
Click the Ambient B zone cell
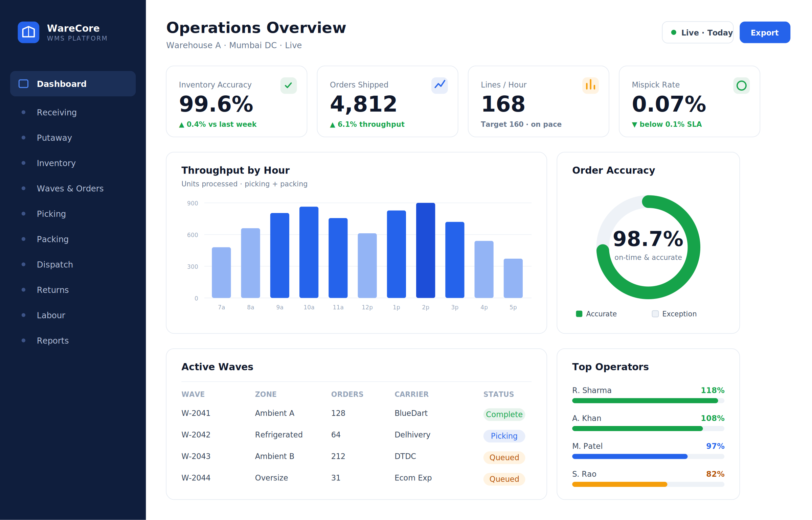[x=275, y=456]
